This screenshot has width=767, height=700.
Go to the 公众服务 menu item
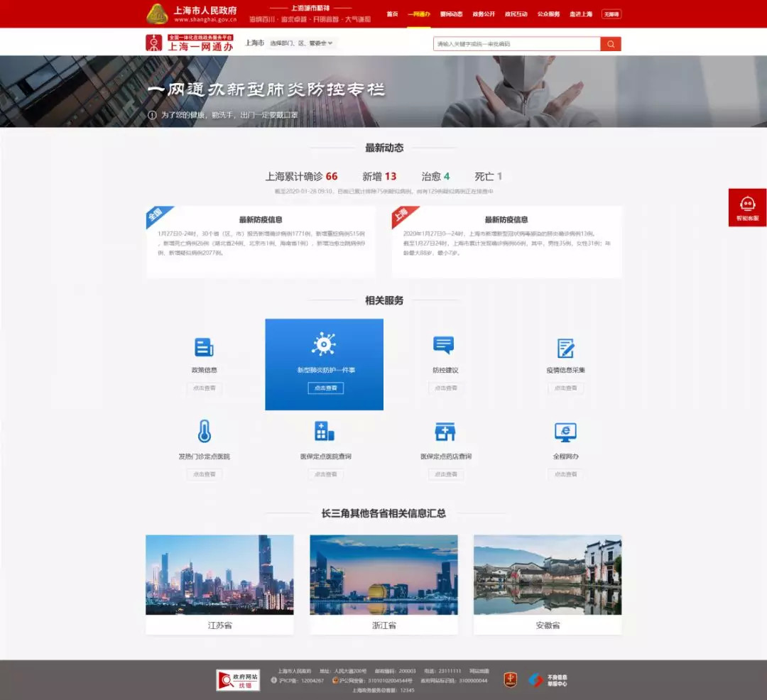(x=548, y=14)
